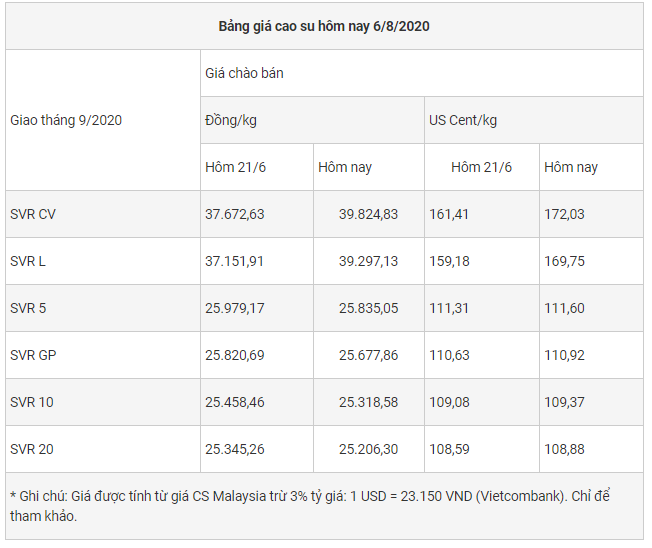Click Hôm nay under US Cent/kg
This screenshot has width=652, height=548.
(571, 167)
